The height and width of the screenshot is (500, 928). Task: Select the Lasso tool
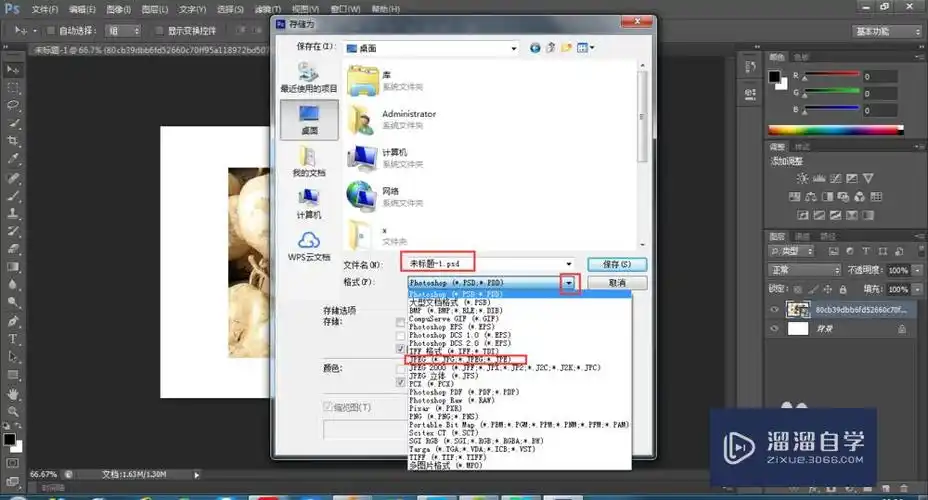(12, 105)
